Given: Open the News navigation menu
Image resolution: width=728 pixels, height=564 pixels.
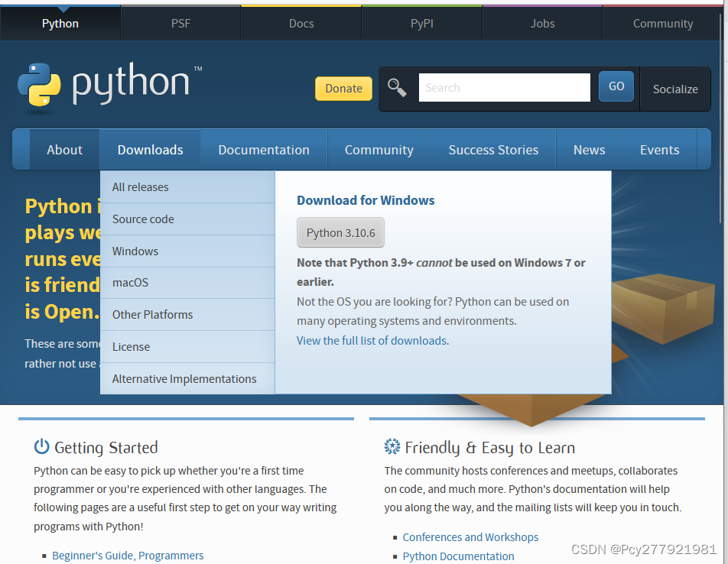Looking at the screenshot, I should click(589, 150).
